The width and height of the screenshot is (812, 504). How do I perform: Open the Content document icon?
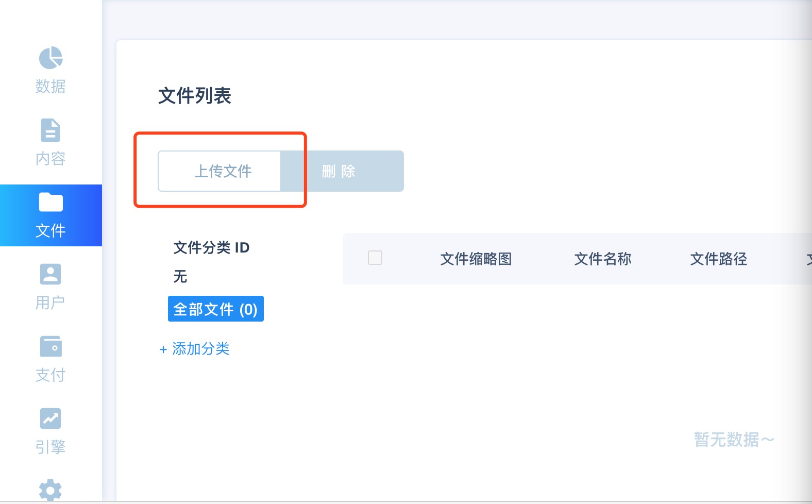tap(50, 130)
